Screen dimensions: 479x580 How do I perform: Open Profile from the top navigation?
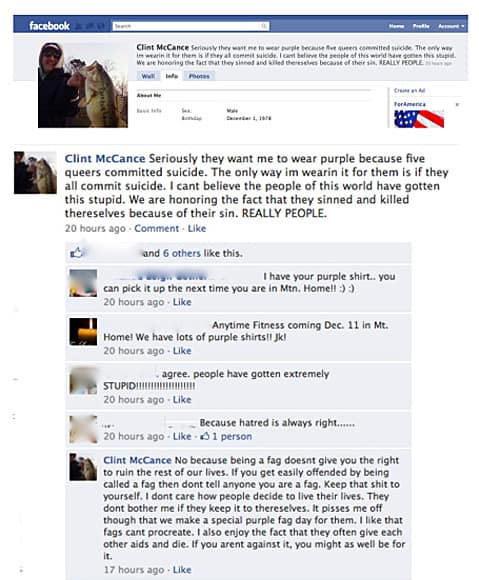pos(421,26)
